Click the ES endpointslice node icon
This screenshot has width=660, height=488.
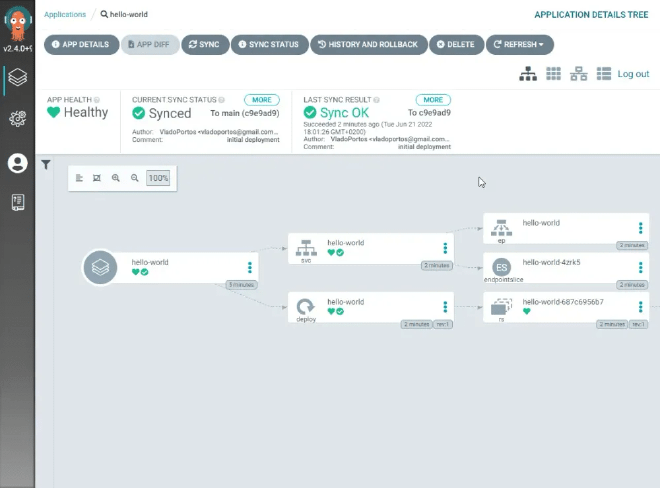tap(501, 267)
